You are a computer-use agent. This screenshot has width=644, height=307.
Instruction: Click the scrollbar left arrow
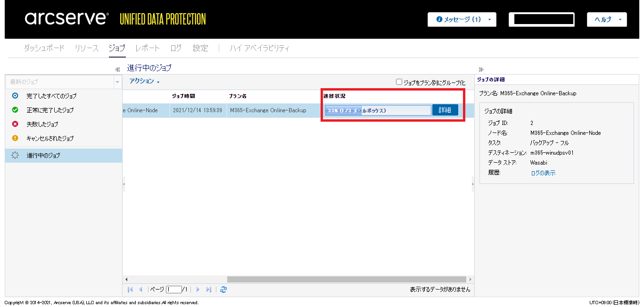tap(126, 279)
